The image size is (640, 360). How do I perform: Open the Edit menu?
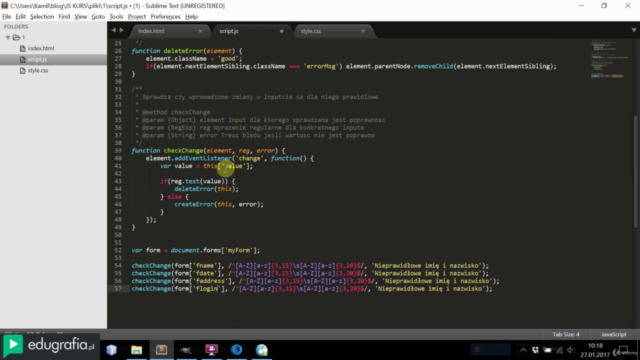click(20, 17)
